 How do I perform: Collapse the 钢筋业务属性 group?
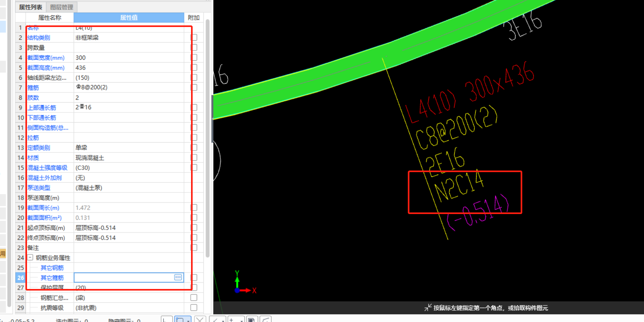30,258
